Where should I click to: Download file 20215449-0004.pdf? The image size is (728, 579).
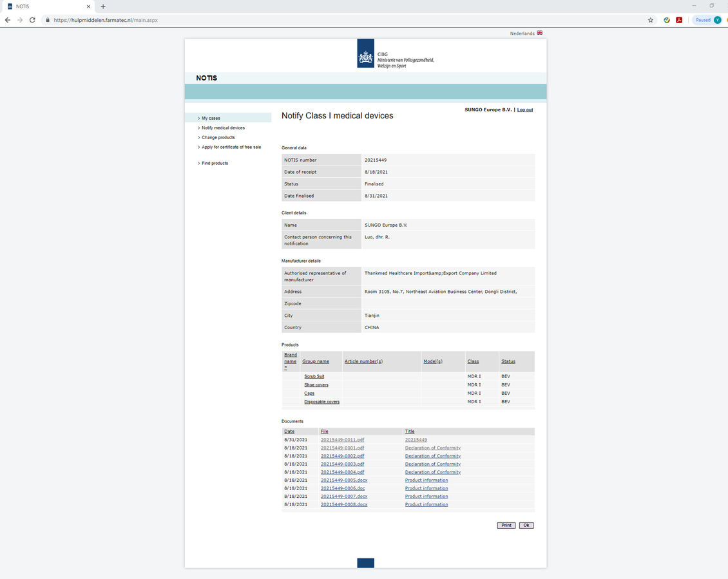pos(343,472)
